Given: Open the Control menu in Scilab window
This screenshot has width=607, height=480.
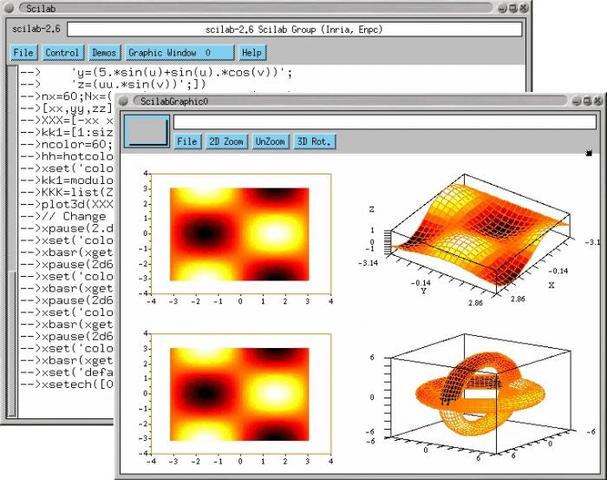Looking at the screenshot, I should [62, 53].
